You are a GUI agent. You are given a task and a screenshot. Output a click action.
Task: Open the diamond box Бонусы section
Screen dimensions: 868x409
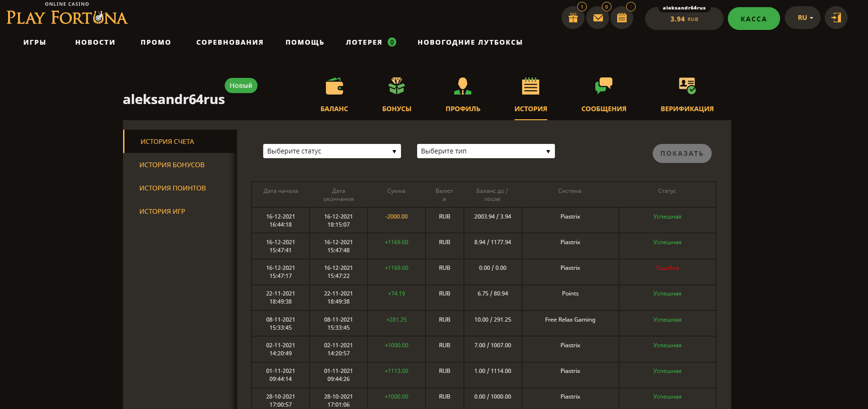pyautogui.click(x=397, y=87)
